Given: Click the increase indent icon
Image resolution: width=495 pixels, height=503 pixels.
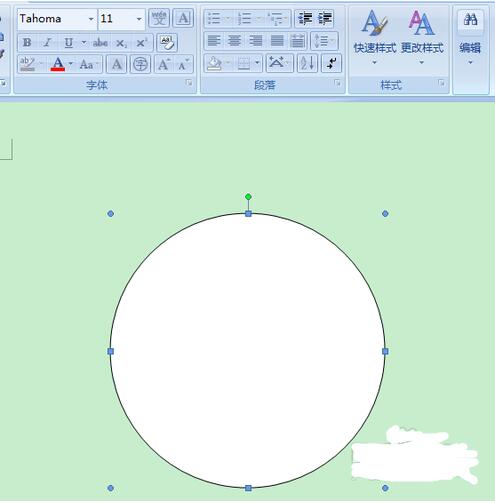Looking at the screenshot, I should [325, 18].
